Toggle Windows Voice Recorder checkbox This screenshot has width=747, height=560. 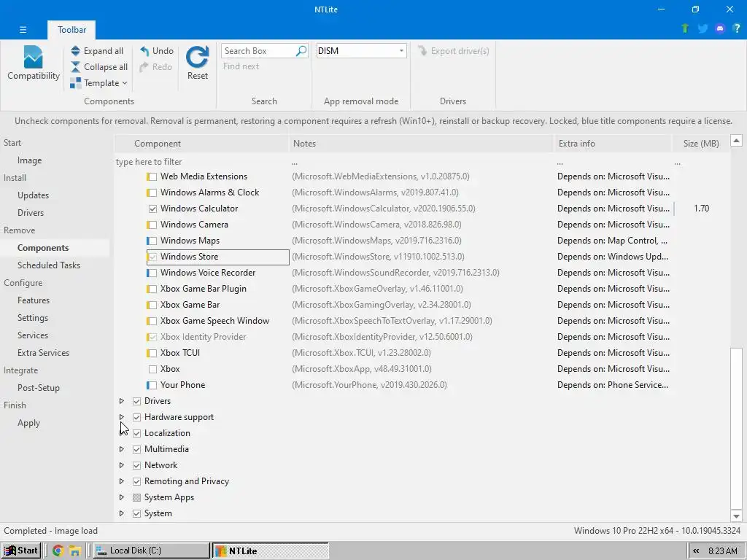(152, 273)
